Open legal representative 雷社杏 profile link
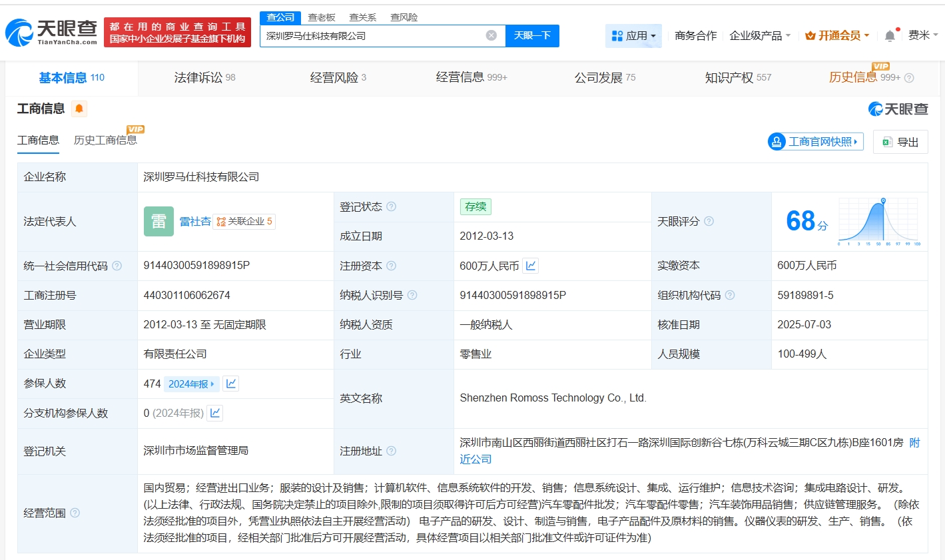The image size is (945, 560). point(194,221)
